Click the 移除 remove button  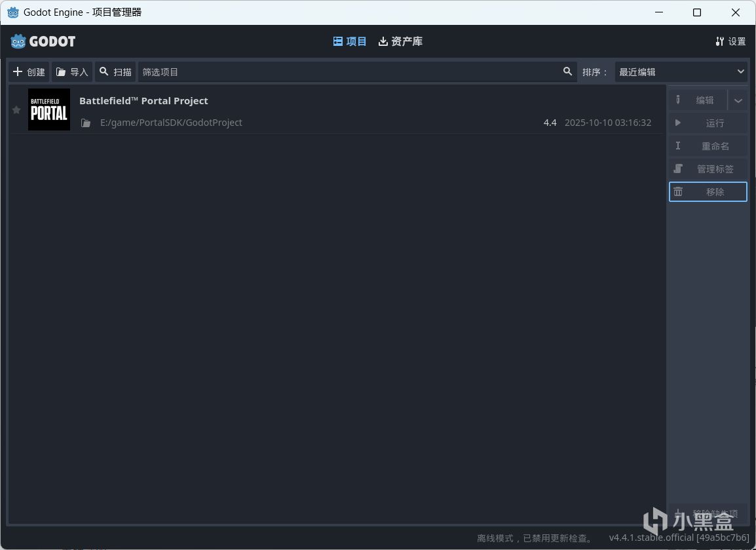coord(708,191)
